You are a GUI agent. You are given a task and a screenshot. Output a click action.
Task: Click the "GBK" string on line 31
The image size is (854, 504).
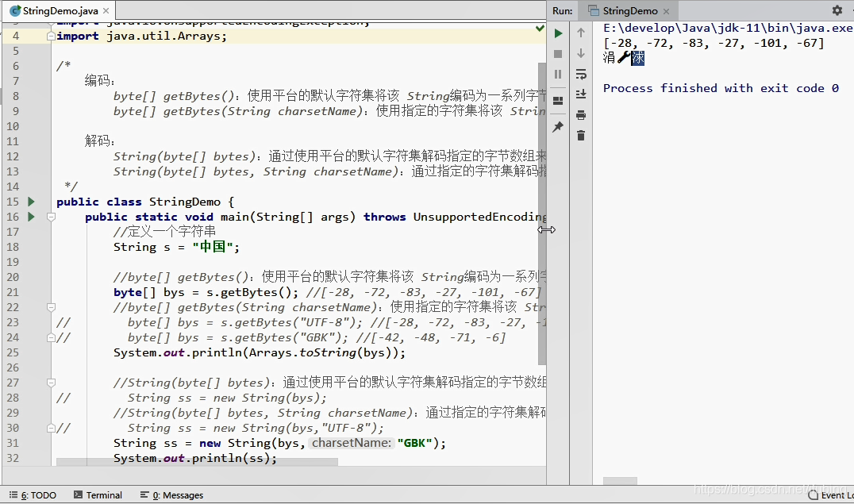pos(414,443)
